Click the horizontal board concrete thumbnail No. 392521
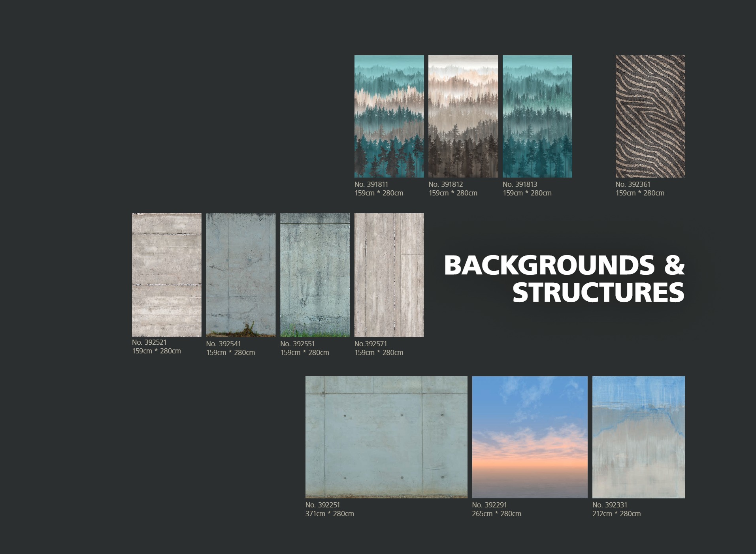The width and height of the screenshot is (756, 554). click(166, 275)
